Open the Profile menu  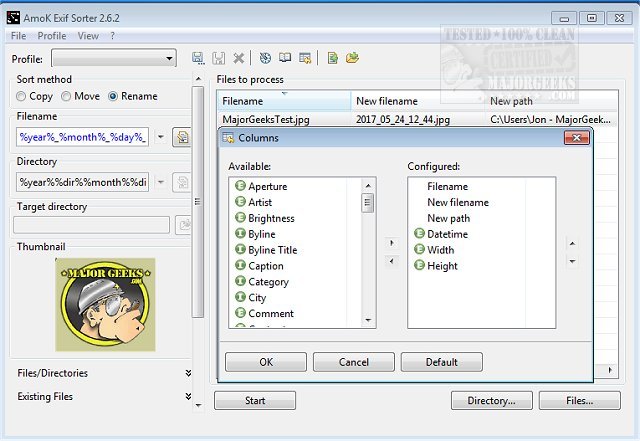(52, 36)
